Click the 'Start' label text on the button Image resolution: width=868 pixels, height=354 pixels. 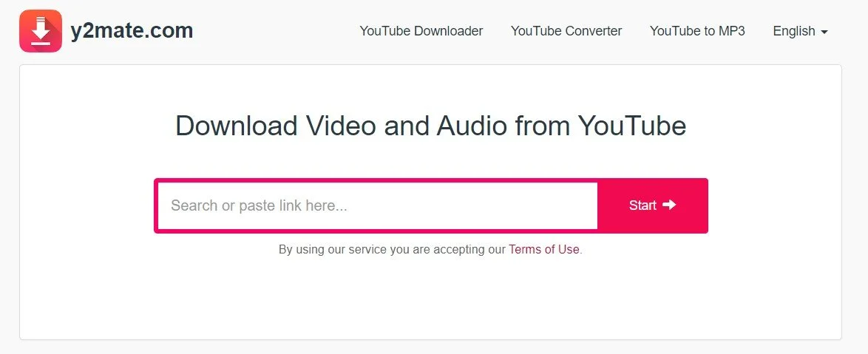(642, 205)
